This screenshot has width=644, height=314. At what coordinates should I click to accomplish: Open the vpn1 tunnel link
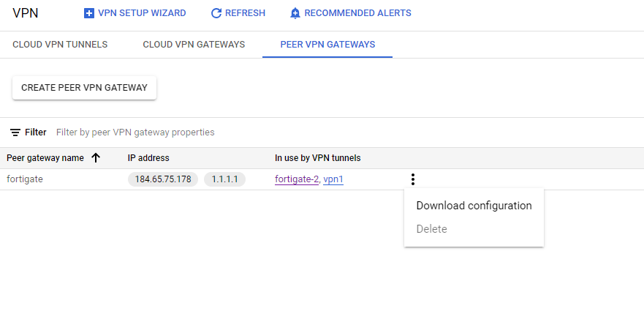coord(333,179)
